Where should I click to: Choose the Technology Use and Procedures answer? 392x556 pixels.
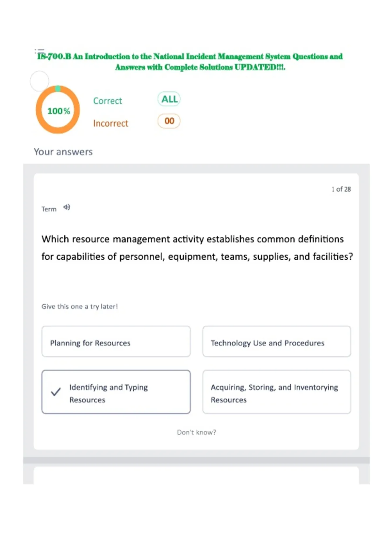click(x=277, y=341)
